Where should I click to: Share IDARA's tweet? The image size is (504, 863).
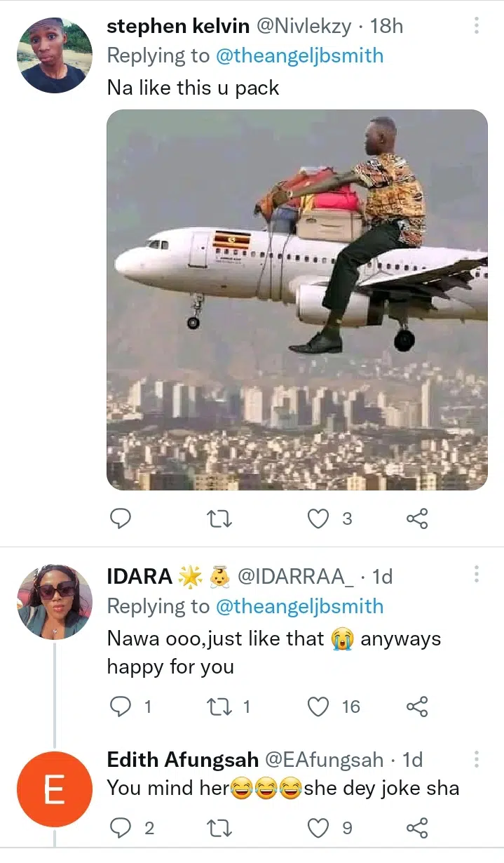(417, 707)
